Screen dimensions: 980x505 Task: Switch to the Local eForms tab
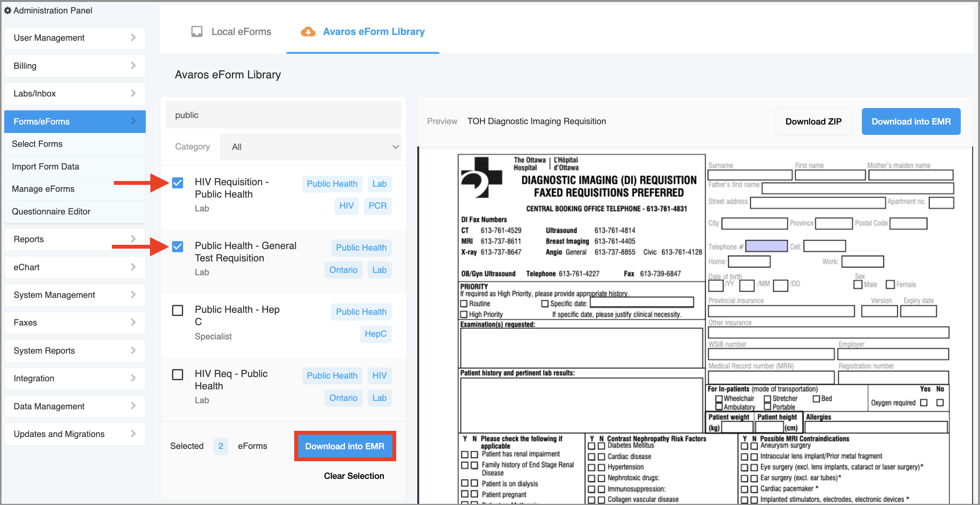coord(232,32)
